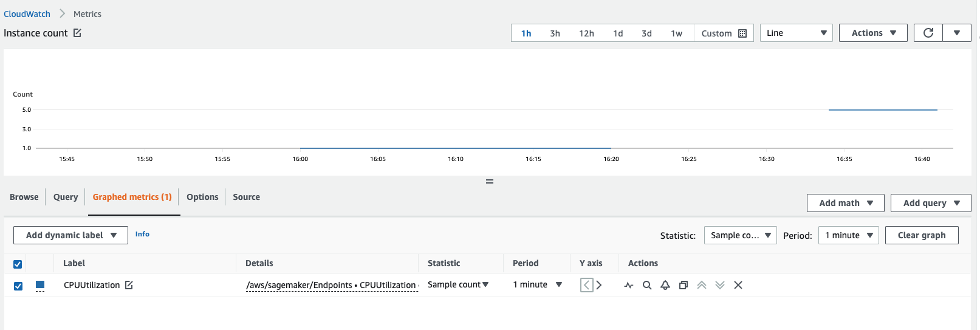
Task: Remove the CPUUtilization metric with X icon
Action: click(x=738, y=285)
